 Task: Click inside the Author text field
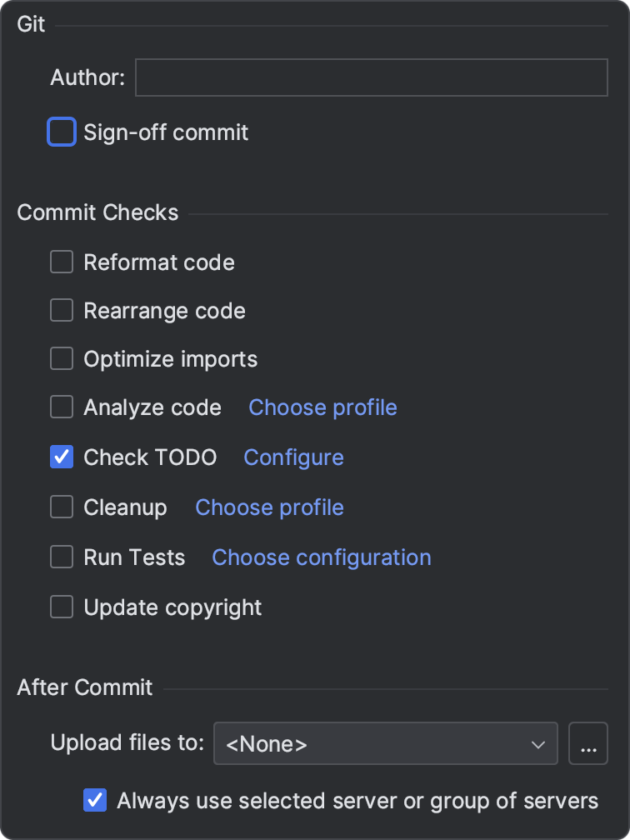tap(371, 77)
